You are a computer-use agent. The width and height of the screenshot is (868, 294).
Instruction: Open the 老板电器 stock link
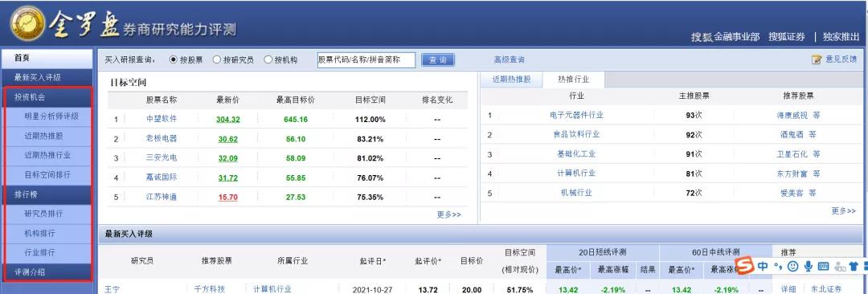click(x=162, y=138)
